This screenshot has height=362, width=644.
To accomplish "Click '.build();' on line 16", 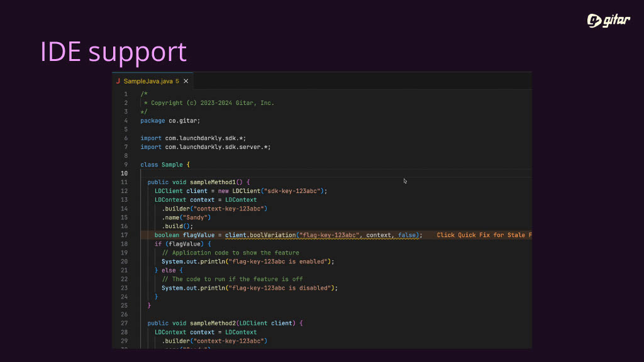I will [177, 226].
